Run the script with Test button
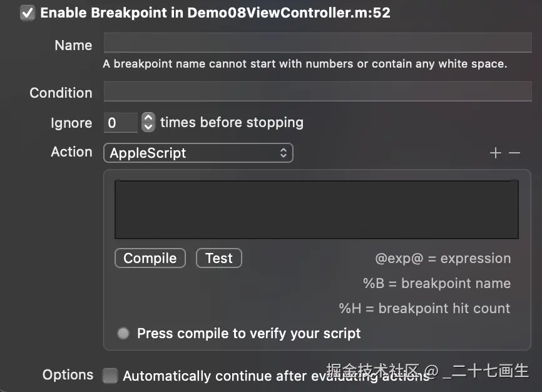The image size is (542, 392). point(218,258)
